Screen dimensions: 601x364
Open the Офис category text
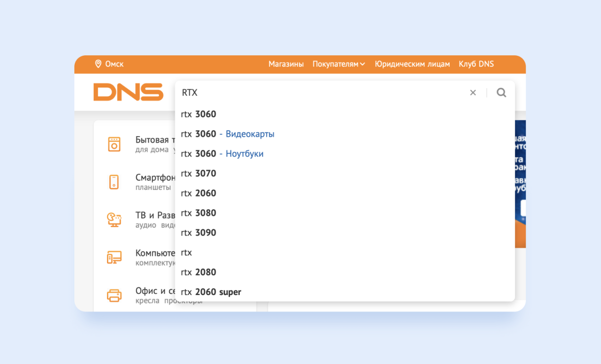[x=155, y=291]
